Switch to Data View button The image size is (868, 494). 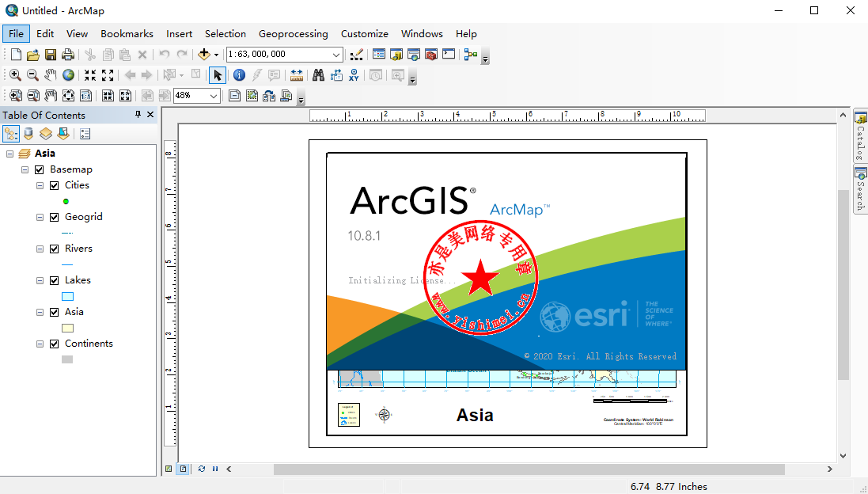point(169,469)
